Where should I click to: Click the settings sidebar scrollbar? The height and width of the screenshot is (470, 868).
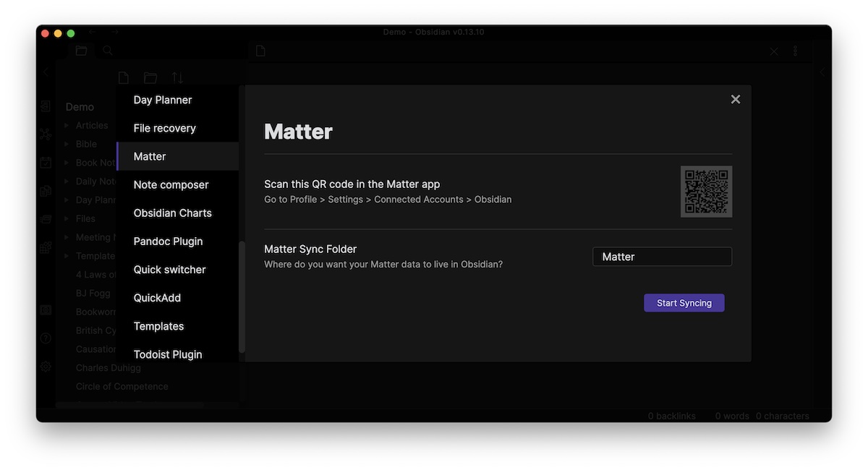click(x=242, y=296)
